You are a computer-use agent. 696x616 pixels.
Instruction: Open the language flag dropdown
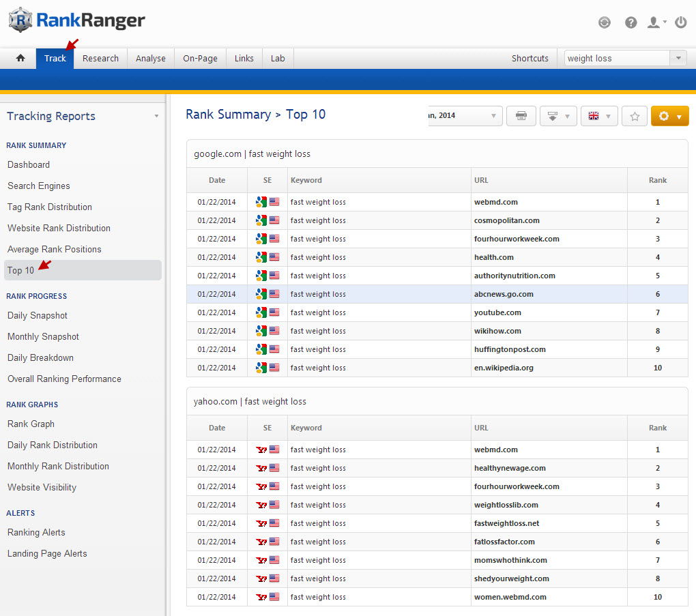(x=599, y=116)
